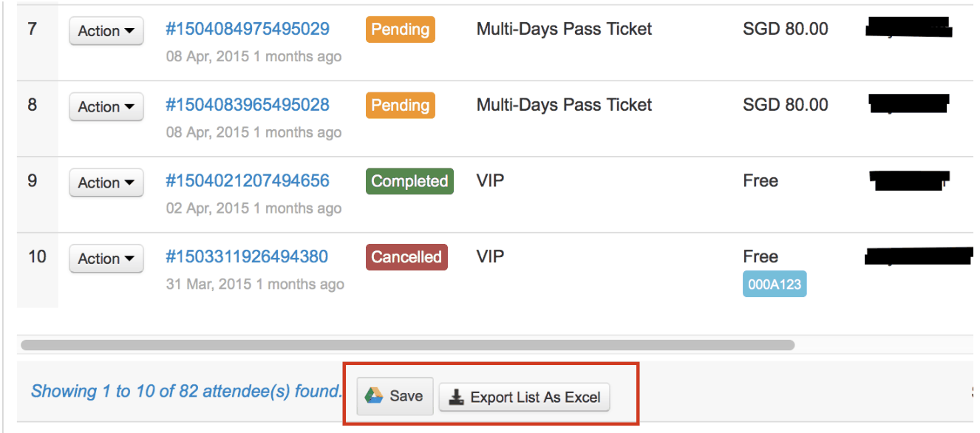
Task: Click the Pending badge in row 8
Action: [x=401, y=106]
